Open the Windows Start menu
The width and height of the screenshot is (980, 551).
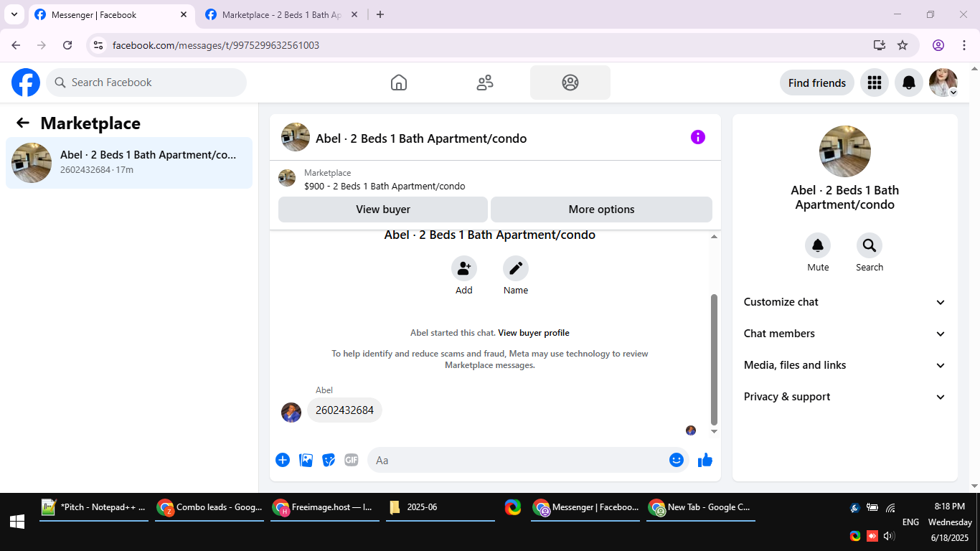17,522
